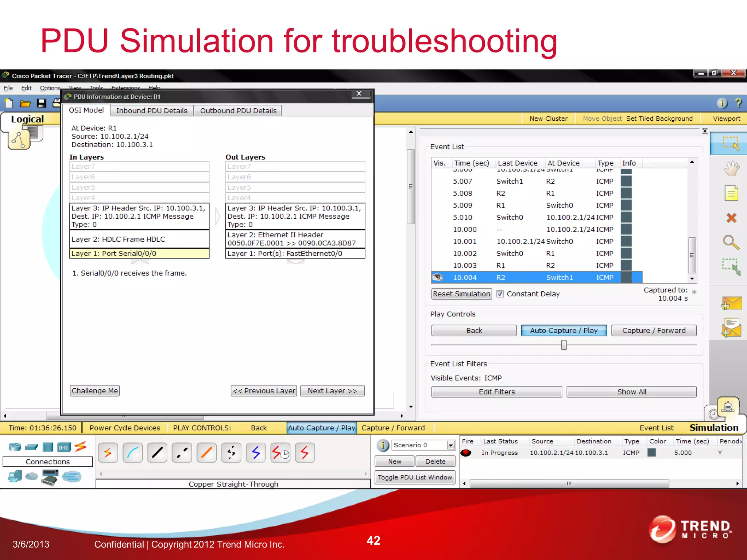747x560 pixels.
Task: Select the Move Layout hand tool
Action: (x=731, y=169)
